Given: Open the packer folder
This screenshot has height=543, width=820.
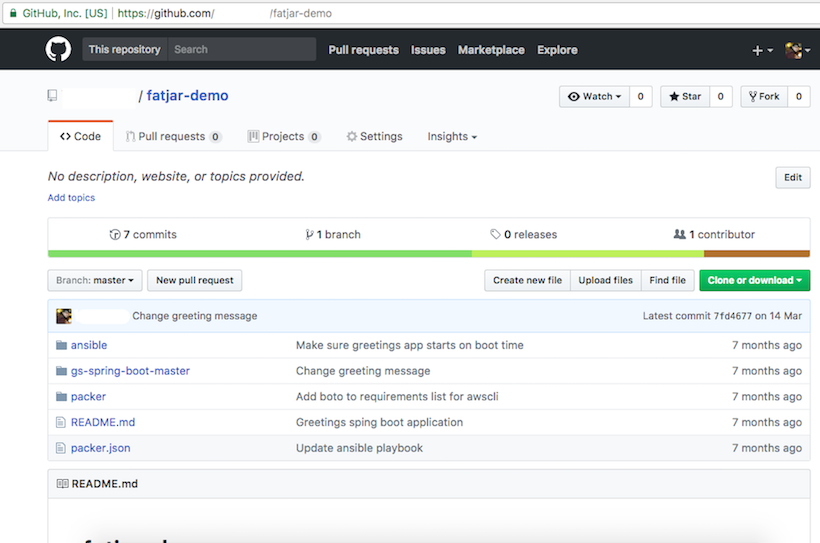Looking at the screenshot, I should point(88,397).
